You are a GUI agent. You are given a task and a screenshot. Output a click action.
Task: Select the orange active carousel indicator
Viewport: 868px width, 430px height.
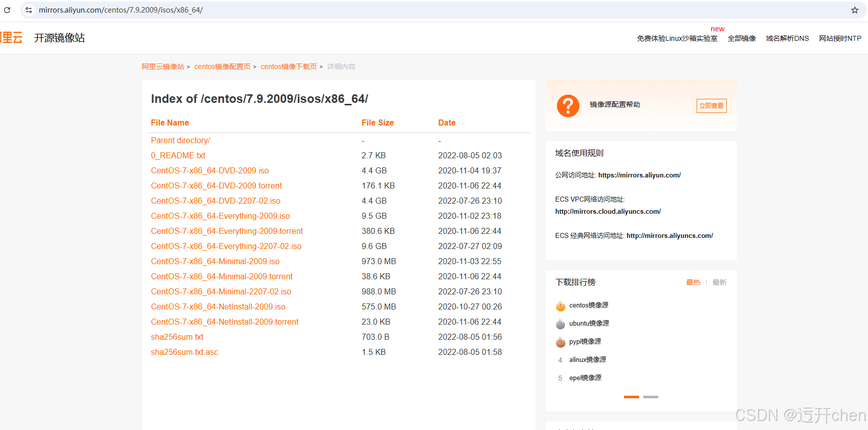[632, 397]
